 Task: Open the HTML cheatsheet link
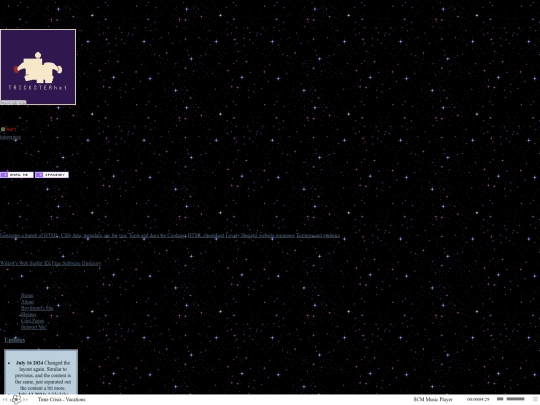pos(206,236)
